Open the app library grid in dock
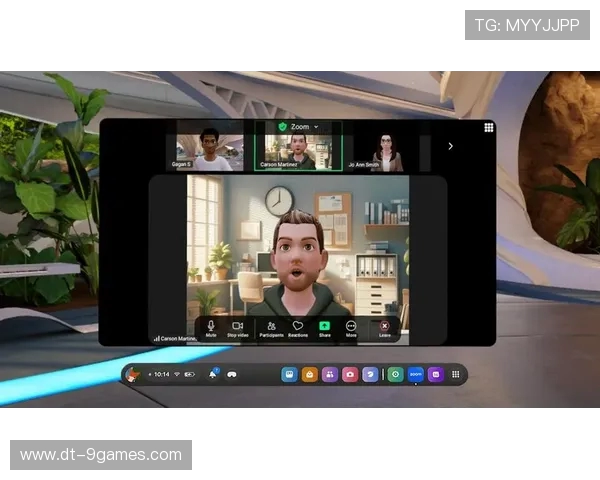 (456, 375)
